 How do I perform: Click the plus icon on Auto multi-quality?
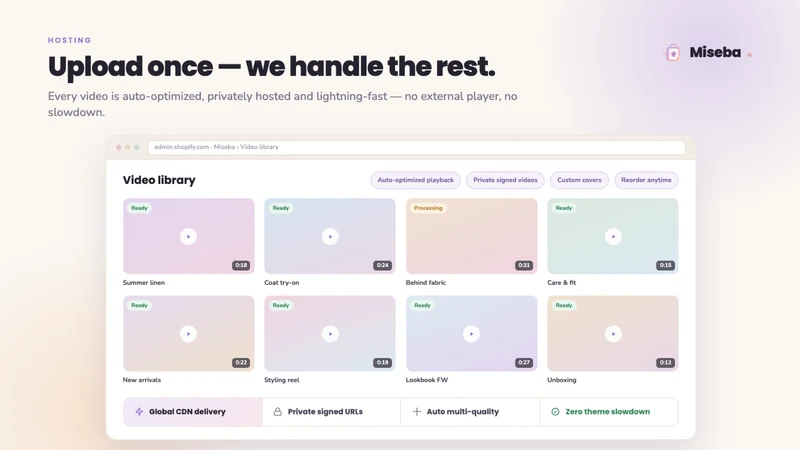(416, 412)
